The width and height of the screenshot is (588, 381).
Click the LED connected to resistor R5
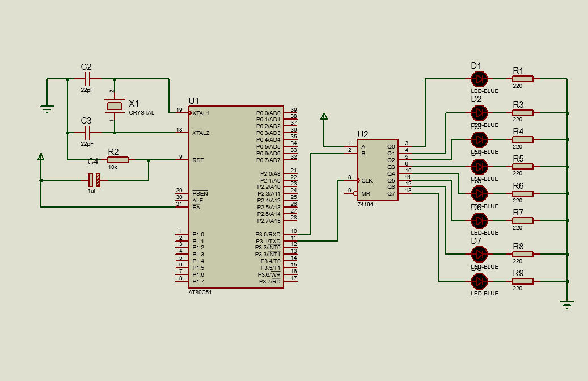(479, 167)
